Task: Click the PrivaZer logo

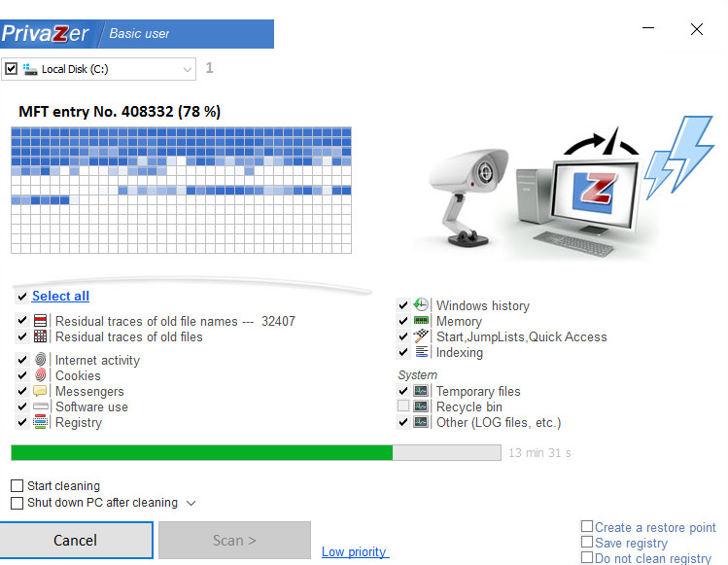Action: click(45, 33)
